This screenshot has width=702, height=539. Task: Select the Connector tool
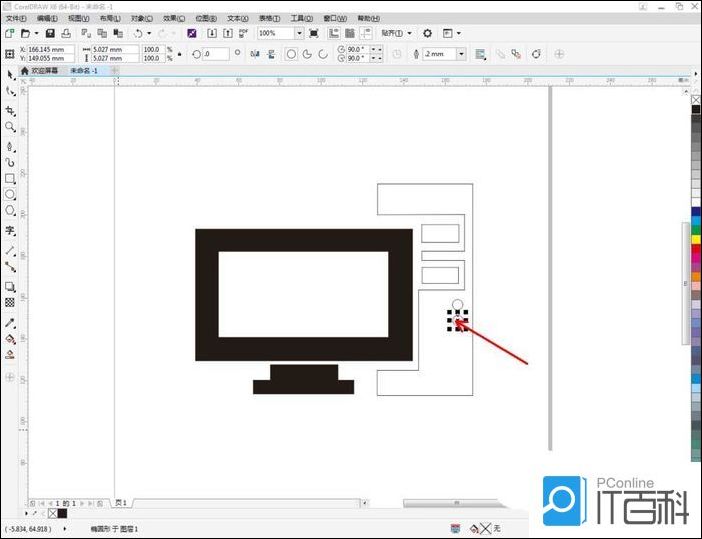(10, 267)
